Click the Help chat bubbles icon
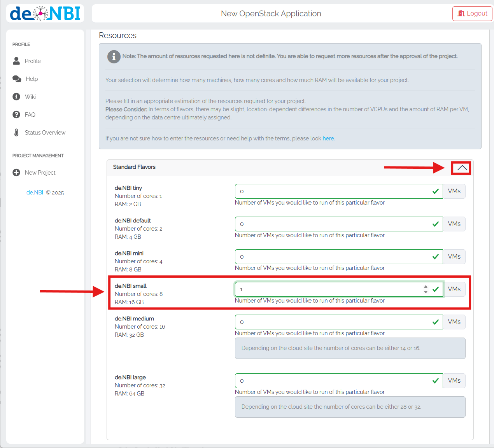The image size is (494, 448). point(17,79)
